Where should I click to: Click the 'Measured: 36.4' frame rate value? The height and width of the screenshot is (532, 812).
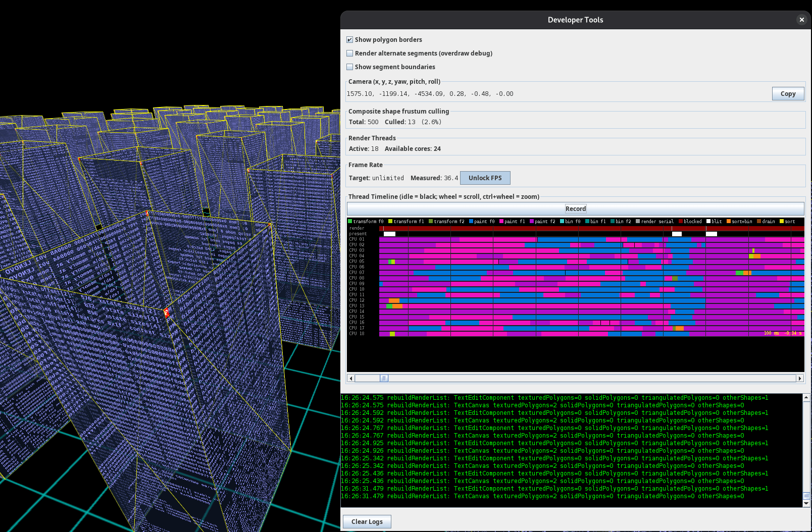tap(434, 178)
